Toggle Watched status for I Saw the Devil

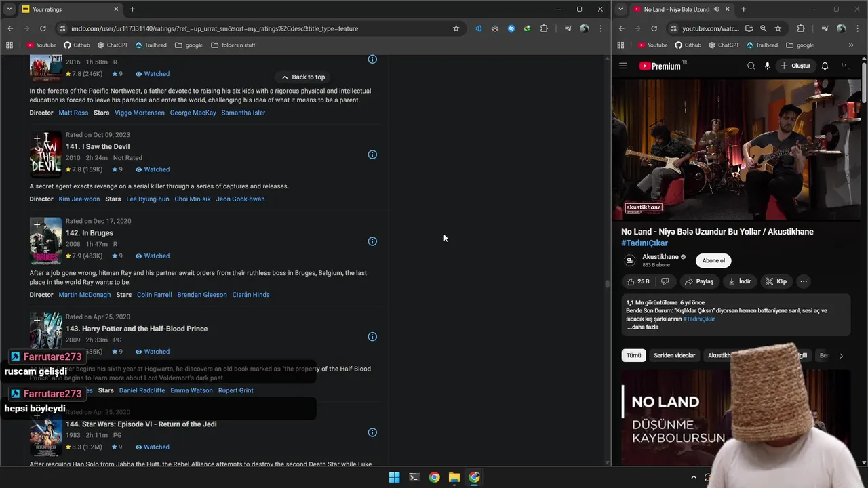(153, 169)
